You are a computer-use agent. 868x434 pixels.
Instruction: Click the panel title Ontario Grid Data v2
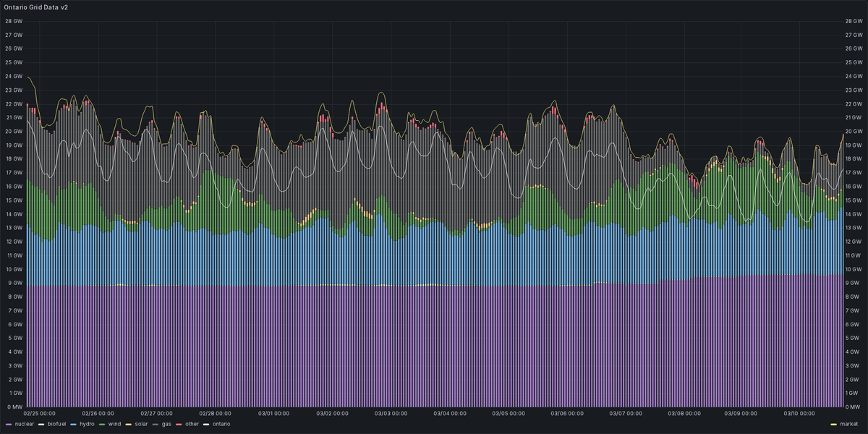36,8
